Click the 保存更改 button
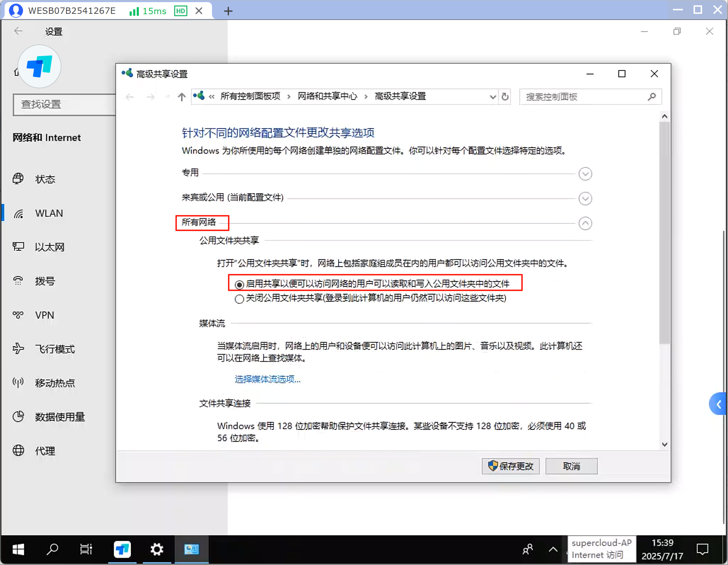Image resolution: width=728 pixels, height=565 pixels. click(510, 466)
